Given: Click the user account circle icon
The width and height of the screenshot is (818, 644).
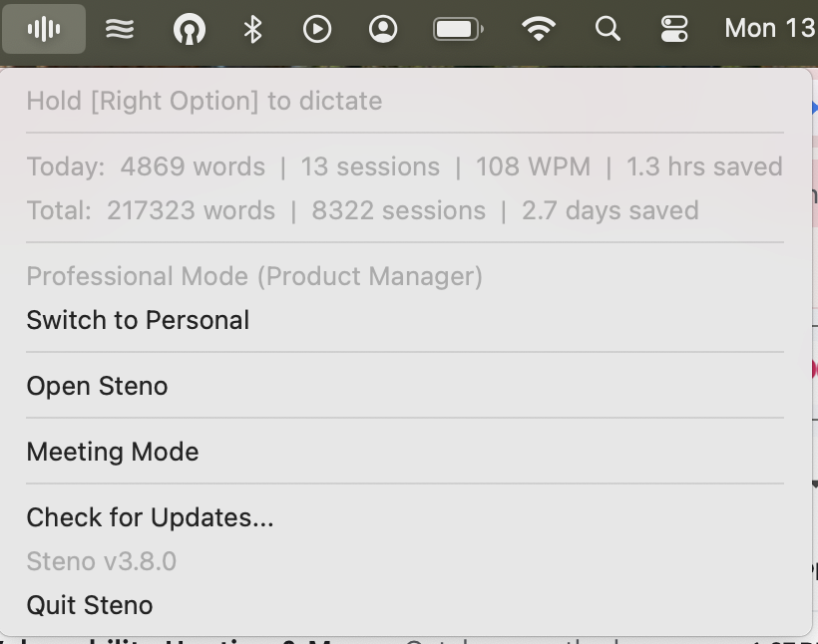Looking at the screenshot, I should [383, 29].
